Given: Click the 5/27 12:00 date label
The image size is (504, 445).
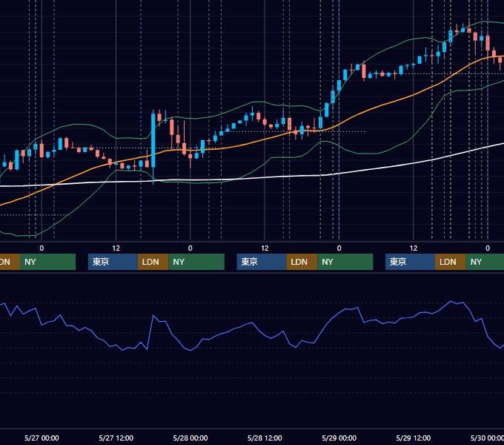Looking at the screenshot, I should coord(116,438).
